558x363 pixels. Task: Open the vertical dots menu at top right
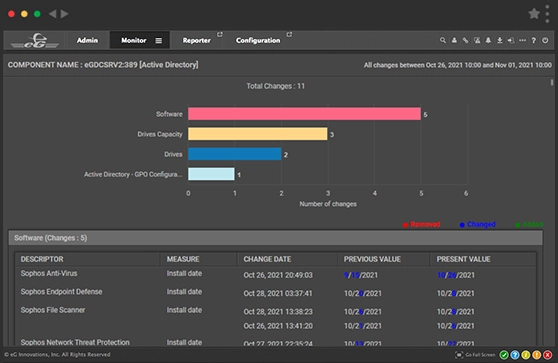(x=548, y=14)
